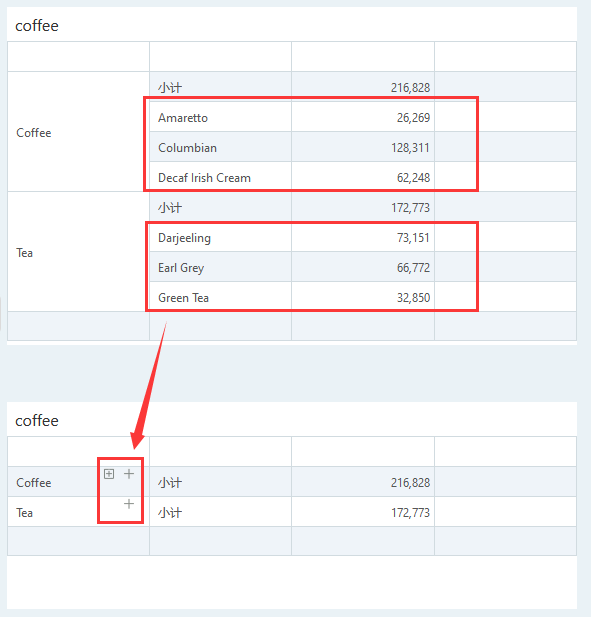This screenshot has width=591, height=617.
Task: Click the 128,311 value cell
Action: point(363,147)
